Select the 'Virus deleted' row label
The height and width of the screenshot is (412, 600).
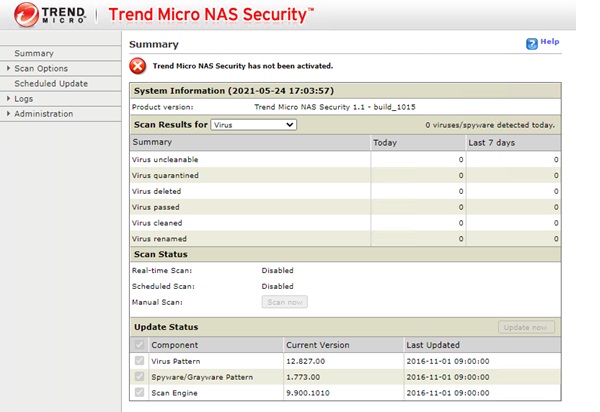point(157,191)
